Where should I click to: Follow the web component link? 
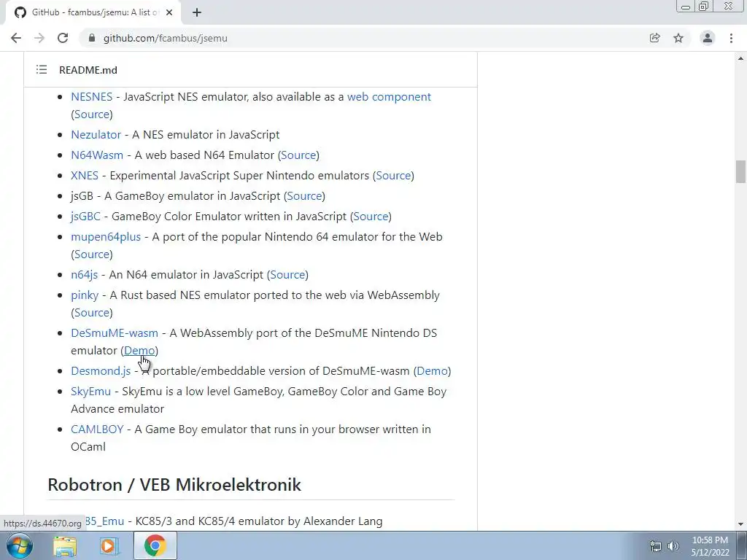tap(389, 97)
